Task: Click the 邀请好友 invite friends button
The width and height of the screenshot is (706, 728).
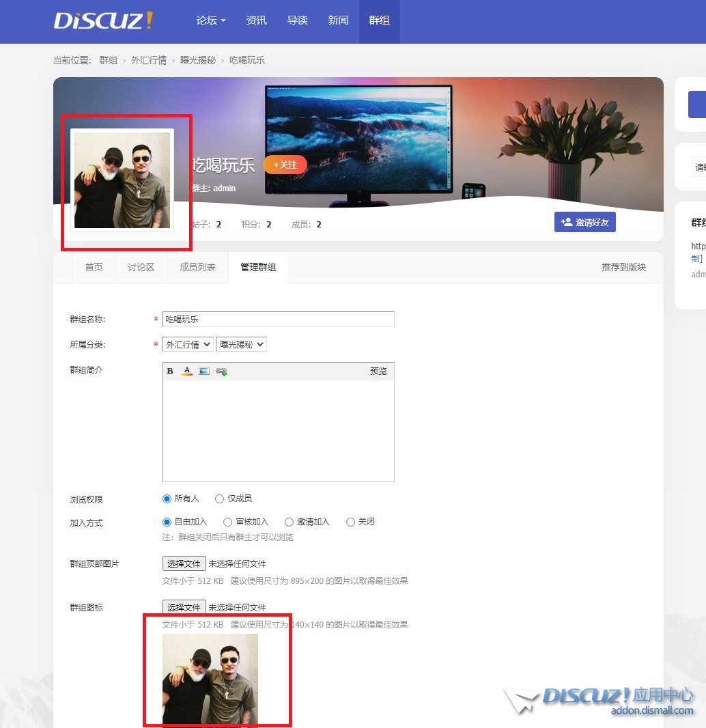Action: click(x=585, y=222)
